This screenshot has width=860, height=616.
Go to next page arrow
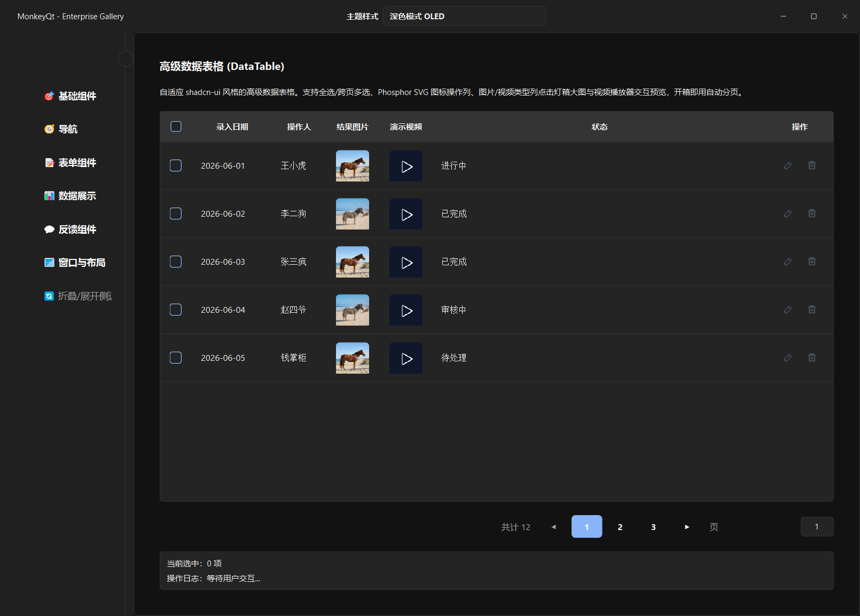point(687,527)
